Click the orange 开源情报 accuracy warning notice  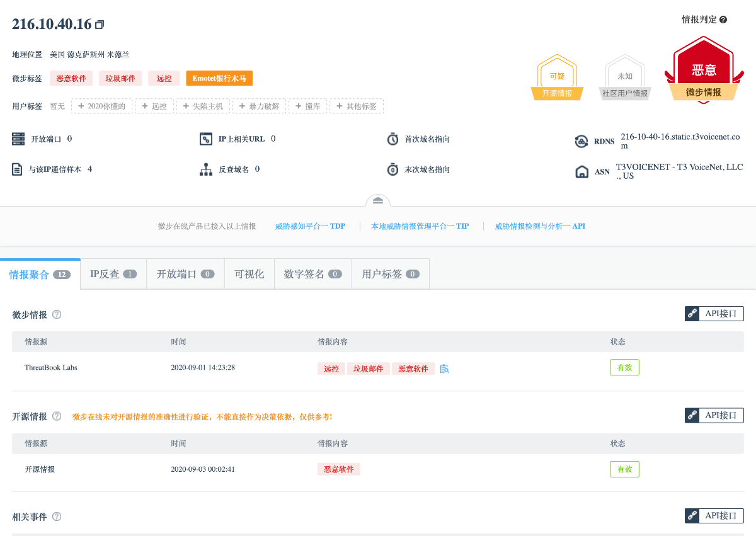click(x=202, y=416)
